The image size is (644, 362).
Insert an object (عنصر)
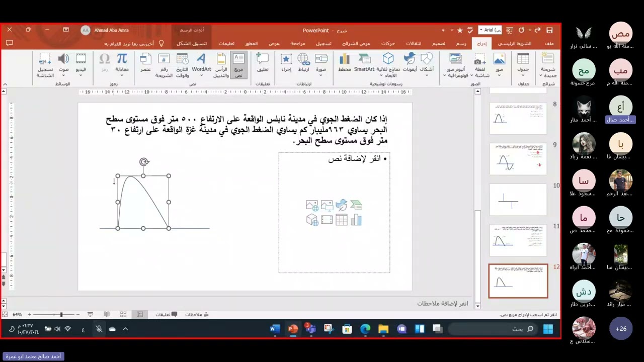[145, 63]
